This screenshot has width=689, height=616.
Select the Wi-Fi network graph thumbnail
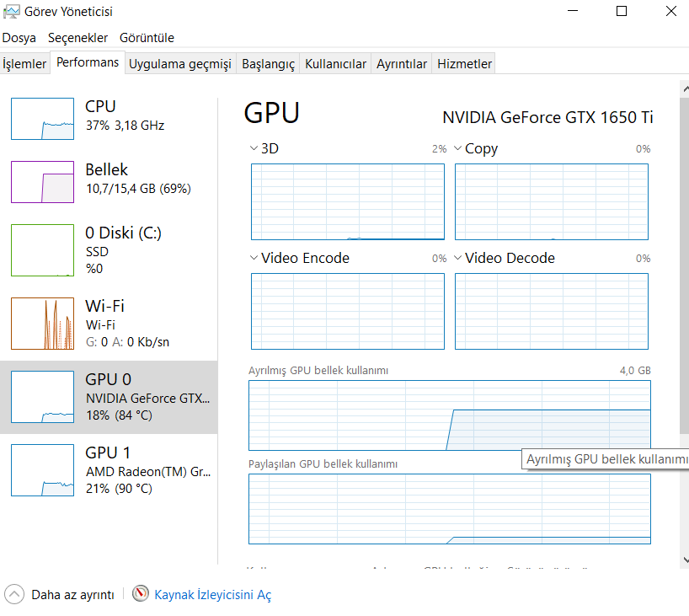click(43, 324)
